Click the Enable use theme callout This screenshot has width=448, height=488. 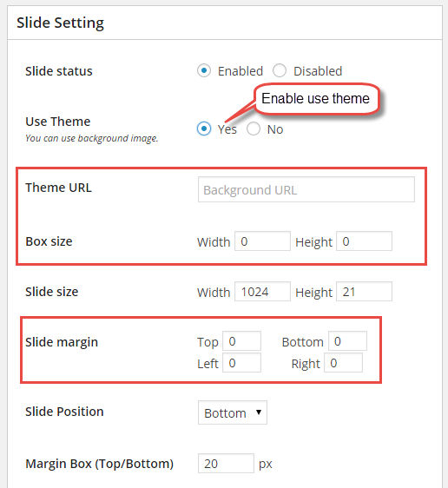pyautogui.click(x=317, y=99)
